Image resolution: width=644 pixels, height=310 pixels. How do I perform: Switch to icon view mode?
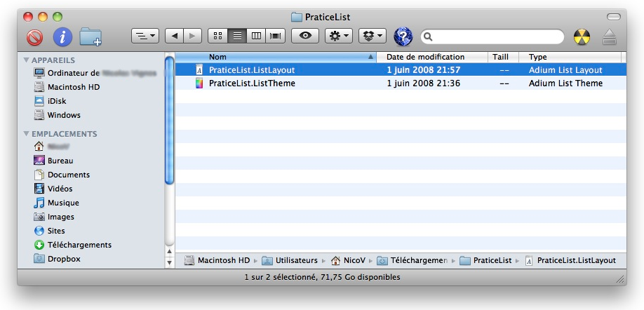point(217,35)
